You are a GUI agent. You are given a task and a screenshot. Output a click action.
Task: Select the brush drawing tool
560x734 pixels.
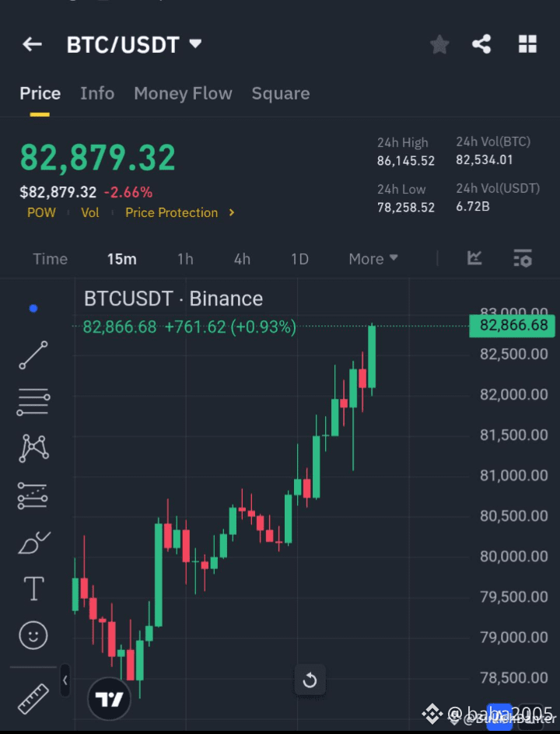tap(33, 542)
